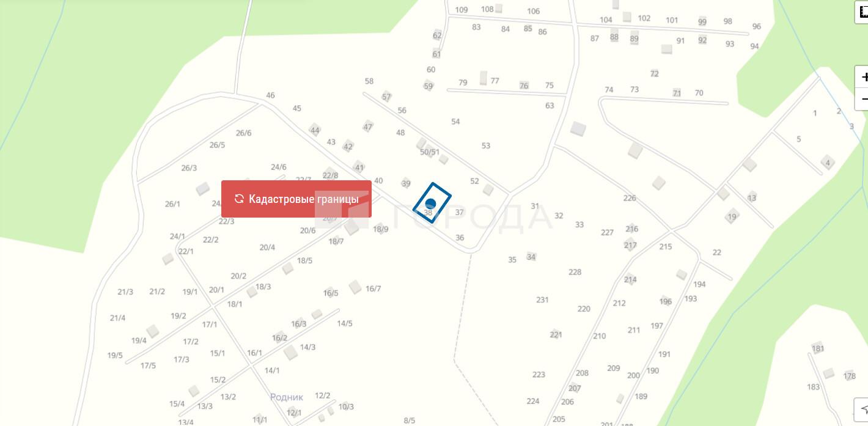Click the house numbered 181

click(x=817, y=348)
